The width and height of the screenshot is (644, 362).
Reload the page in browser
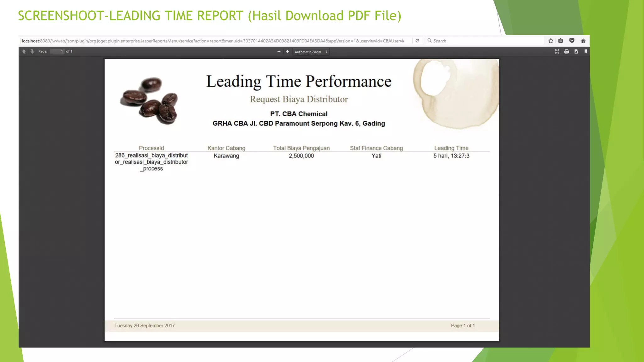417,41
